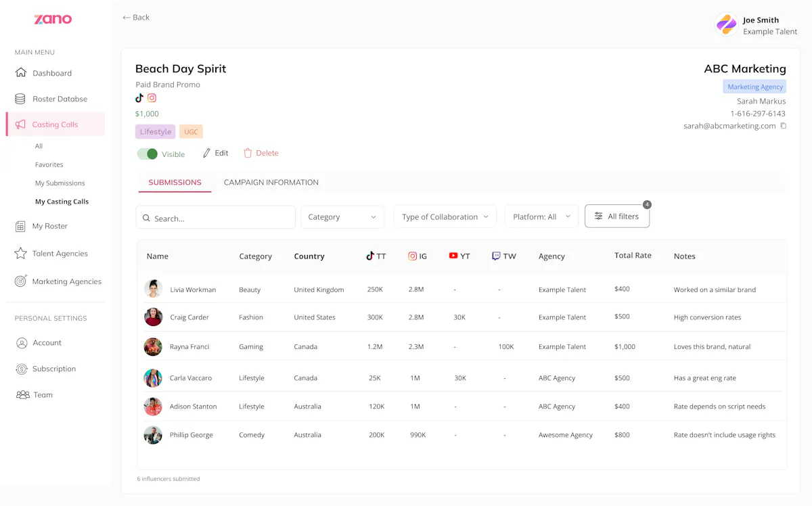Open Favorites casting calls
The height and width of the screenshot is (506, 812).
pos(49,164)
